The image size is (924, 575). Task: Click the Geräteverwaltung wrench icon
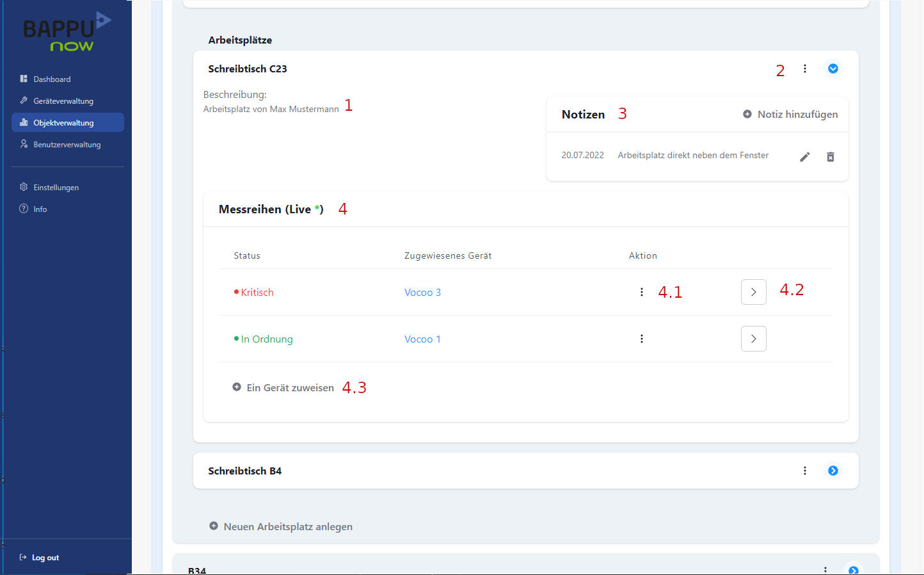pyautogui.click(x=24, y=101)
